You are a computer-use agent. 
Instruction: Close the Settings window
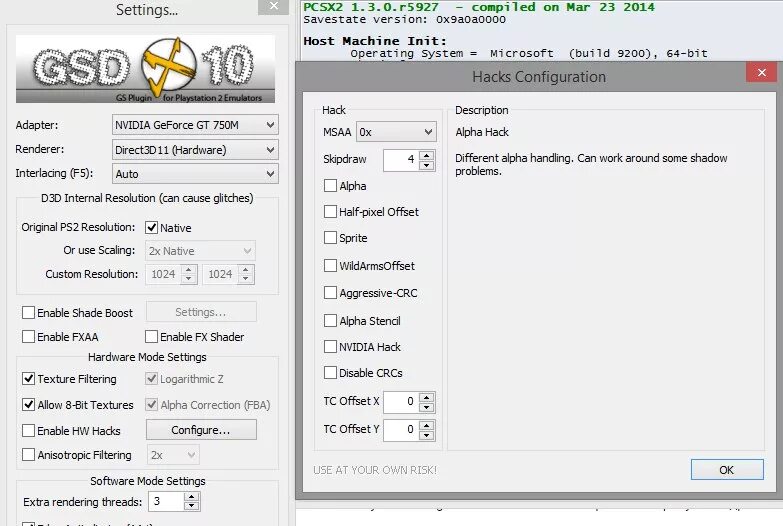(274, 6)
